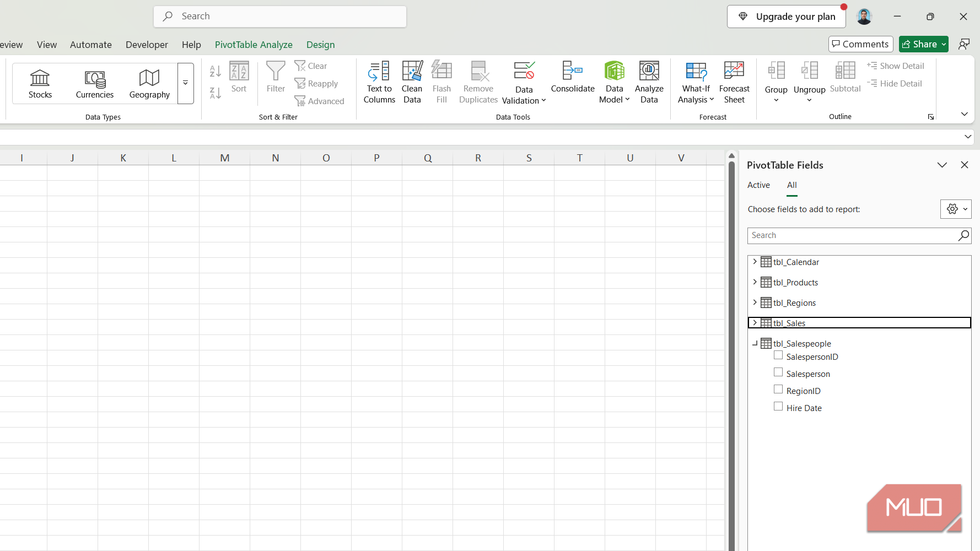Expand the tbl_Regions table
Screen dimensions: 980x551
tap(755, 302)
